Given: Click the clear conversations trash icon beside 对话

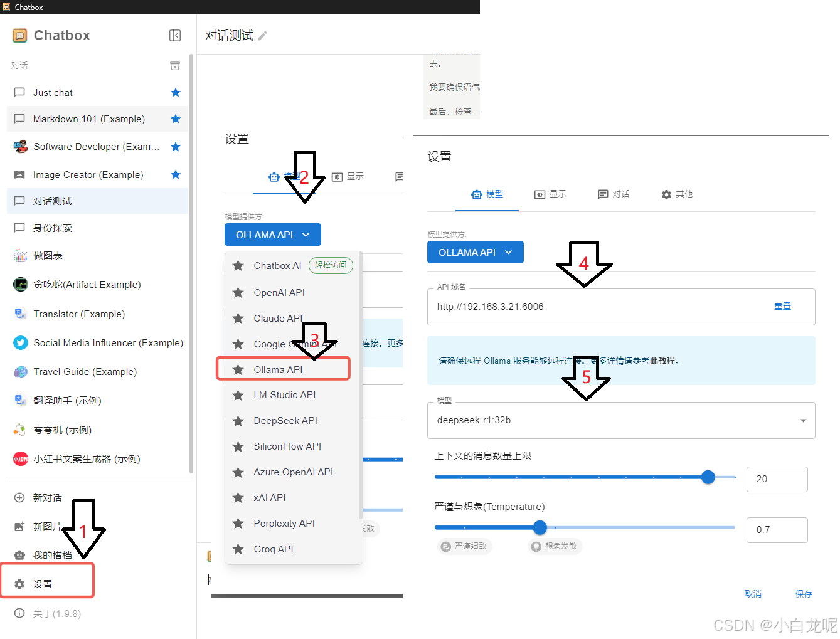Looking at the screenshot, I should click(x=175, y=65).
